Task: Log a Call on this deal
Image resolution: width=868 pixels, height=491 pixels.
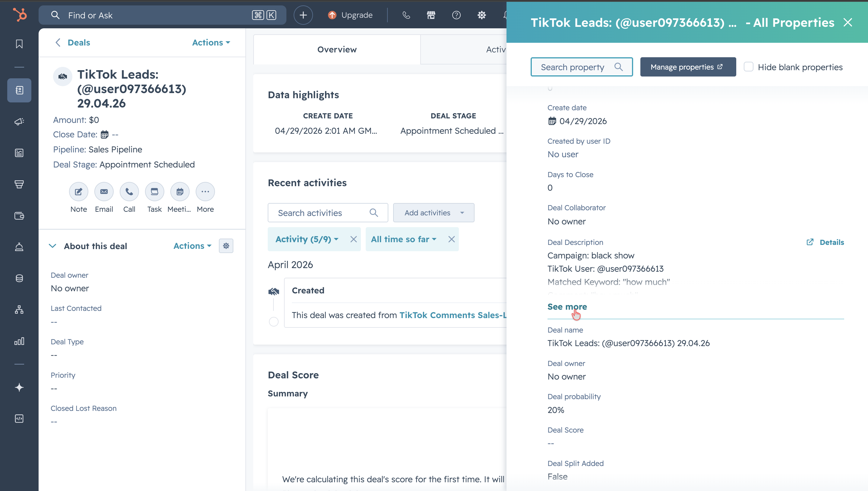Action: coord(129,192)
